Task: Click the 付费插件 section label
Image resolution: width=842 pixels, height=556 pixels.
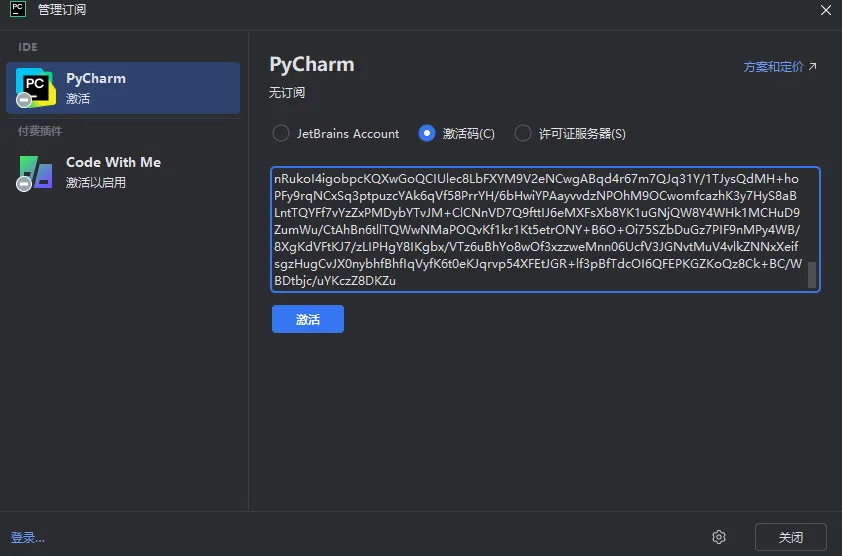Action: coord(40,131)
